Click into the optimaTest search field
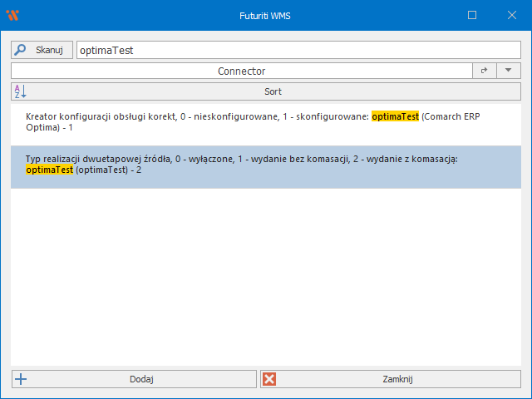Screen dimensions: 532x399 [298, 50]
